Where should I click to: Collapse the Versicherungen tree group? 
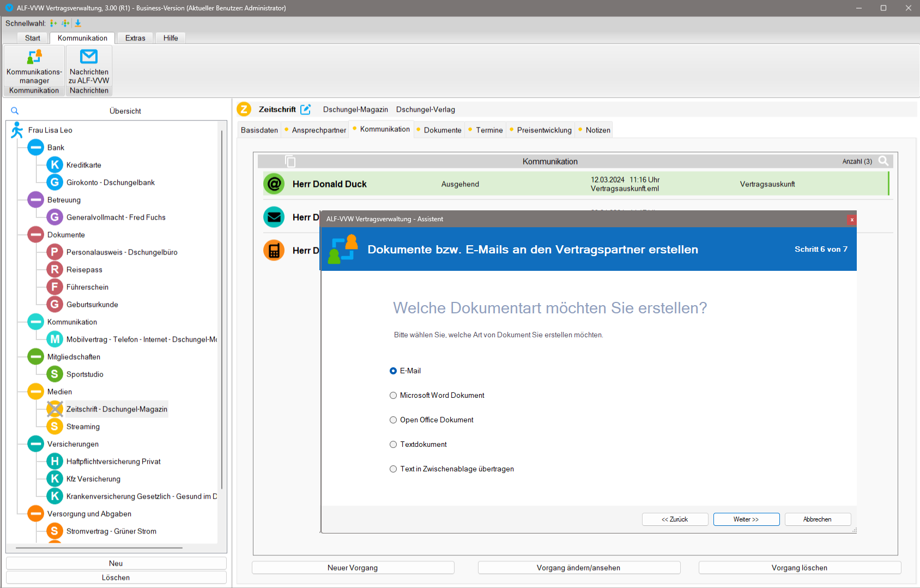coord(36,444)
